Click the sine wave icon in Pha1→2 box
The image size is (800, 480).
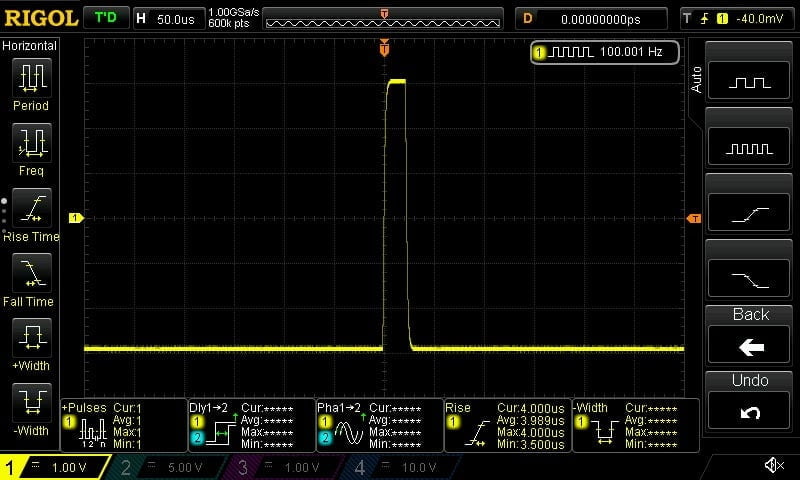tap(349, 432)
